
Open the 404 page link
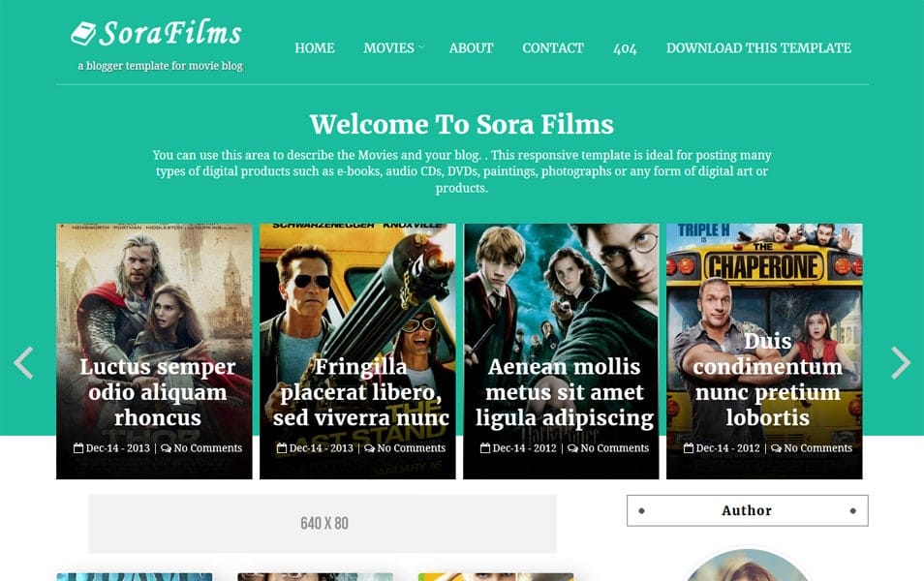point(626,46)
